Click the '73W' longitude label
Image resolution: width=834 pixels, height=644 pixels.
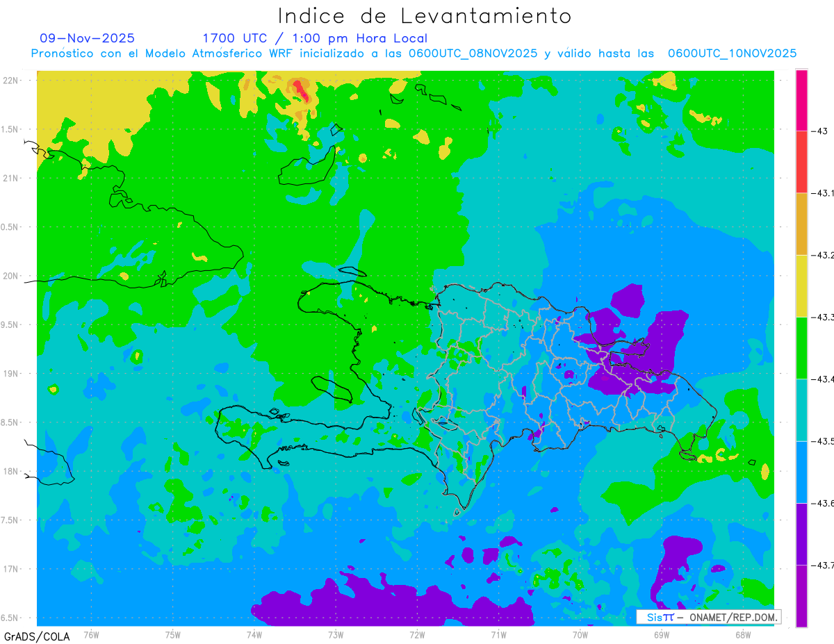[336, 635]
